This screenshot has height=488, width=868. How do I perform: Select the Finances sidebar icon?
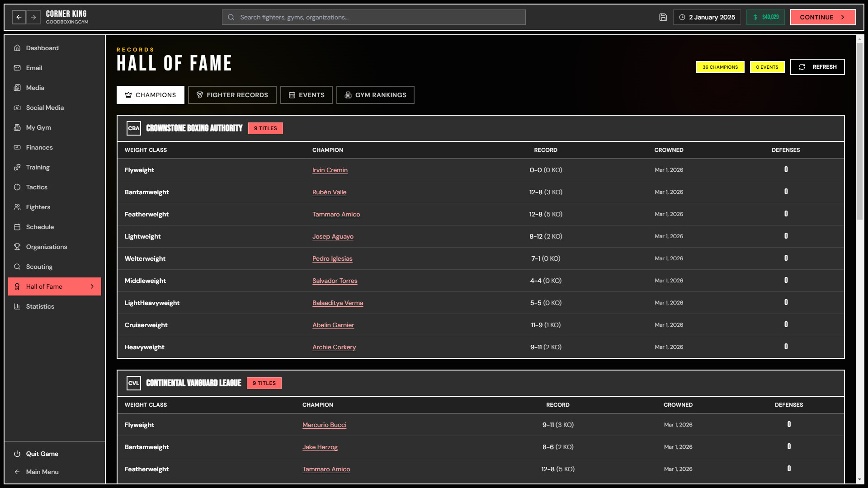click(x=17, y=147)
